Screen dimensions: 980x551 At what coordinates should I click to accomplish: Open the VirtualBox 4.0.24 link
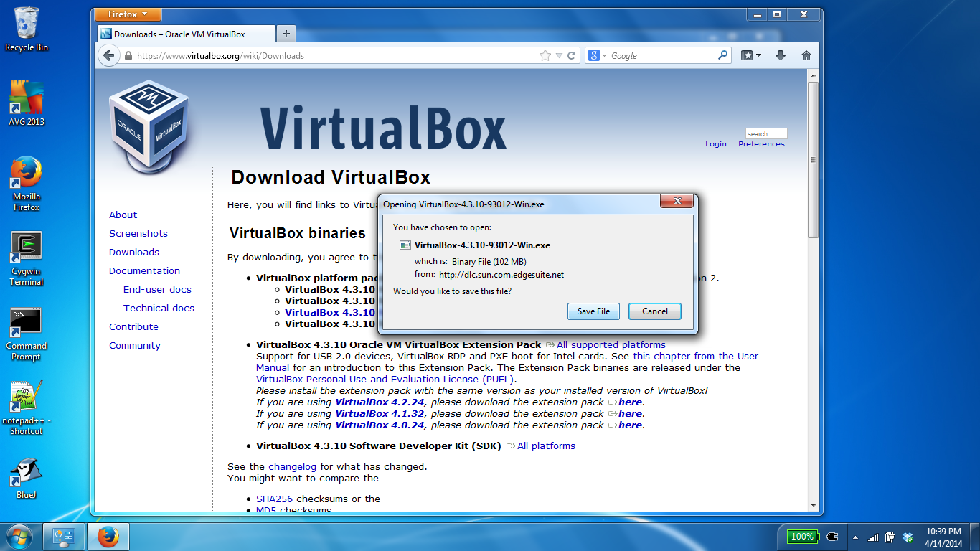pos(380,425)
